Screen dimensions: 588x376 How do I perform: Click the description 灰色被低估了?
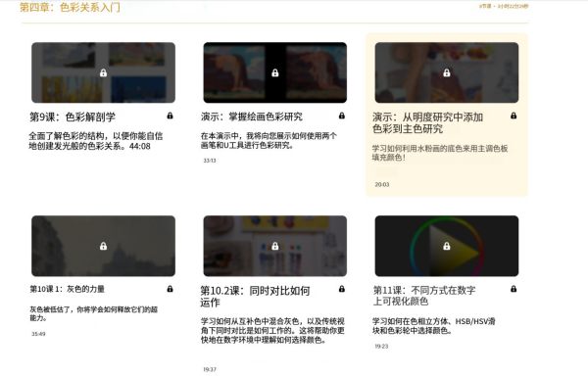pyautogui.click(x=94, y=313)
